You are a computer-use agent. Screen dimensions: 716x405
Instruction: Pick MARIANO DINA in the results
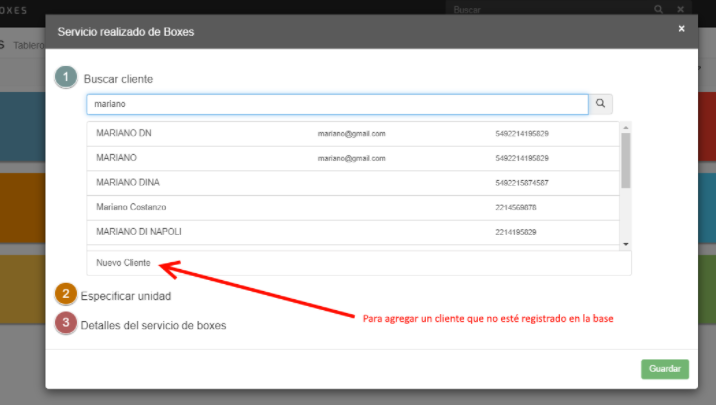(353, 183)
